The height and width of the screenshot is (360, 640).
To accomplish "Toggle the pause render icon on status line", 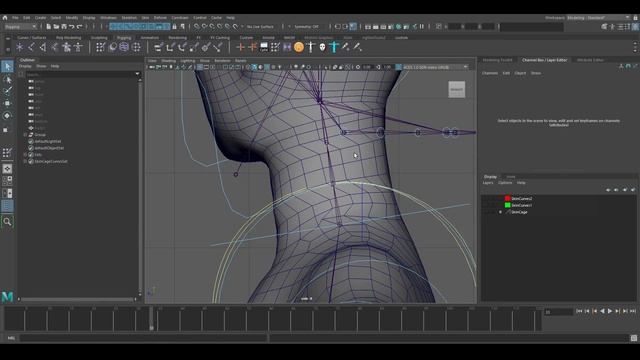I will click(x=422, y=27).
